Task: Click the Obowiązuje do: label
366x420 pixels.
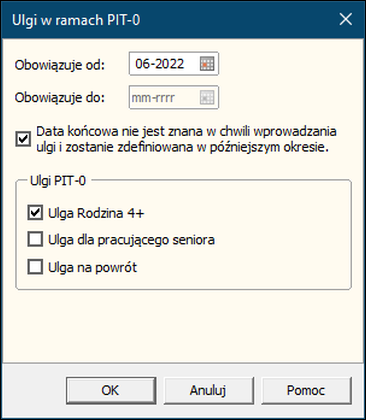Action: 60,98
